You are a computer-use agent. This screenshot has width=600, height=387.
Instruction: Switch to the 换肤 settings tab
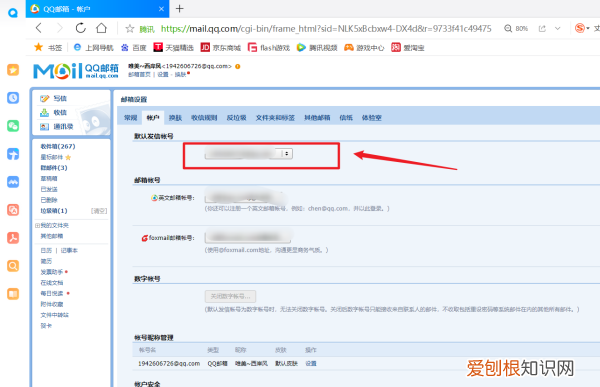175,118
